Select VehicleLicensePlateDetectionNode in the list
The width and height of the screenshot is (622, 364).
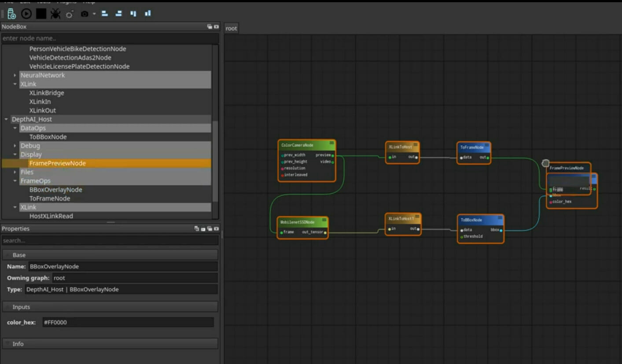point(80,66)
